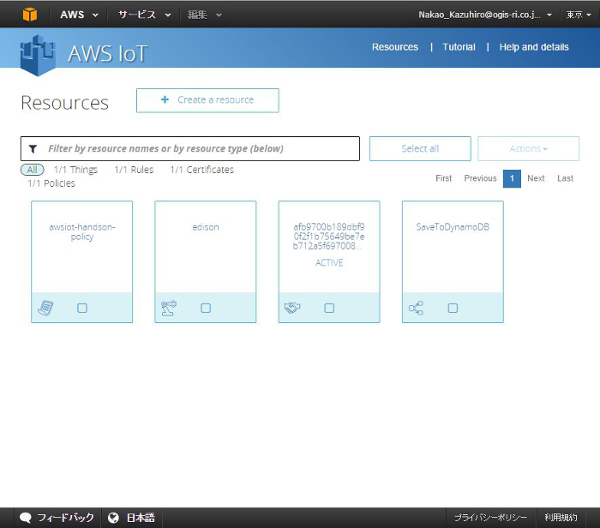Click the handshake certificate icon on the ACTIVE card
Viewport: 600px width, 528px height.
(x=292, y=308)
